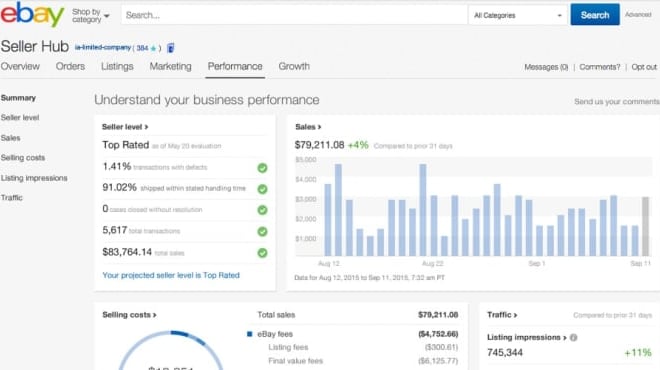Click the green check for total sales
This screenshot has width=660, height=370.
(262, 253)
